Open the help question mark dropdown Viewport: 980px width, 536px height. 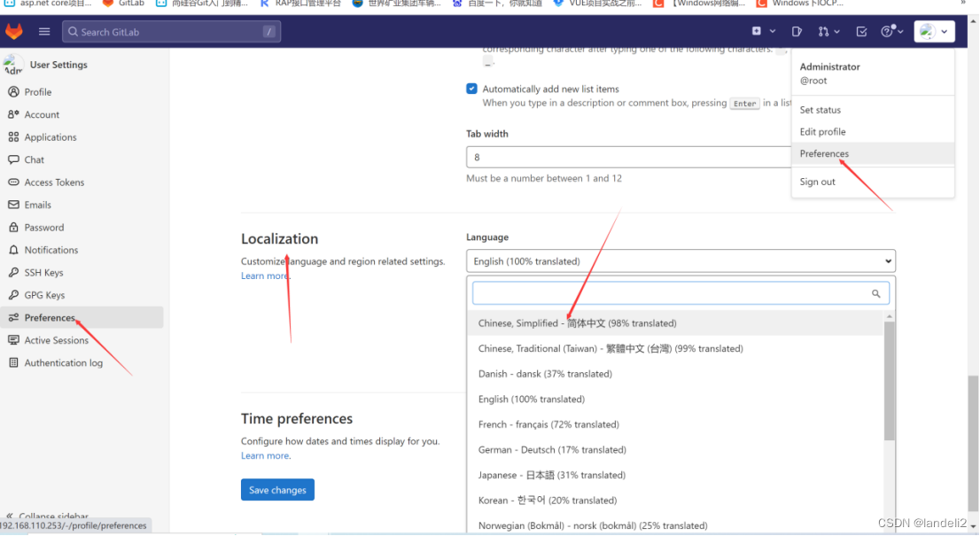click(891, 32)
